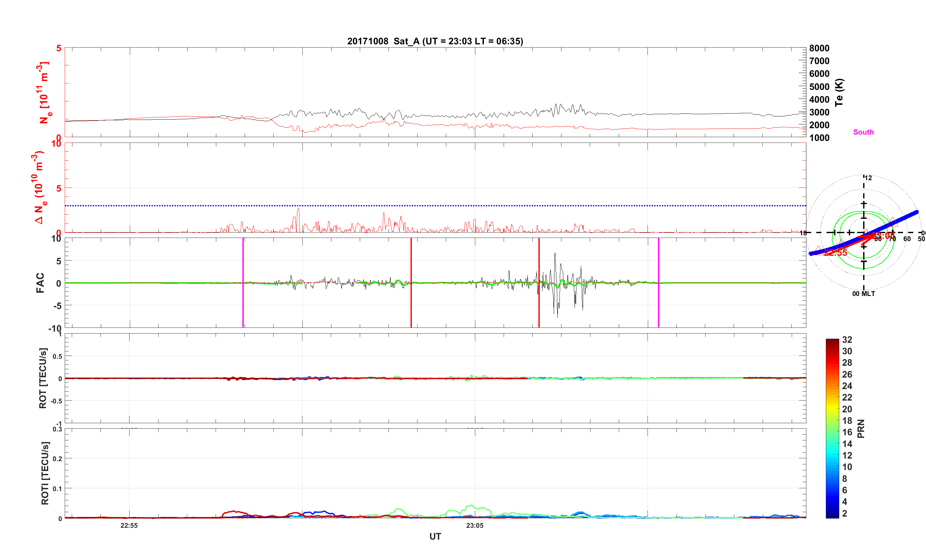926x560 pixels.
Task: Click the FAC y-axis label
Action: click(40, 283)
